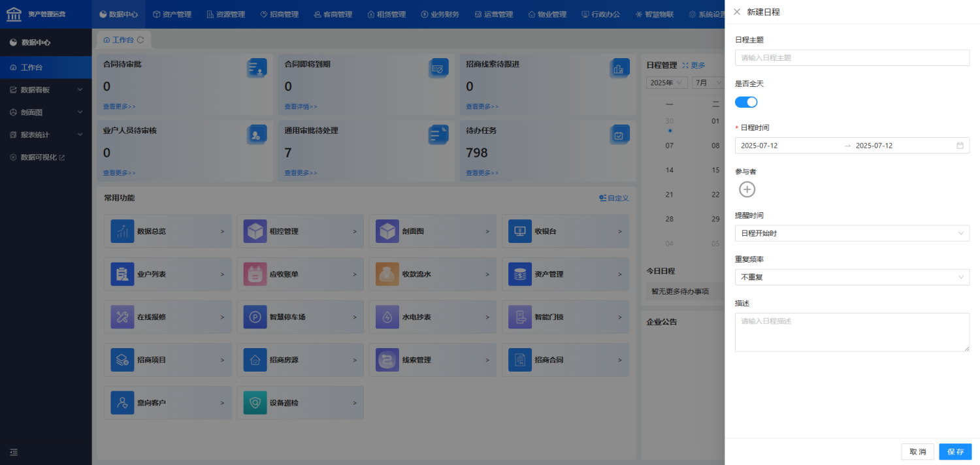This screenshot has height=465, width=980.
Task: Open the 重复频率 repeat frequency dropdown
Action: click(x=852, y=277)
